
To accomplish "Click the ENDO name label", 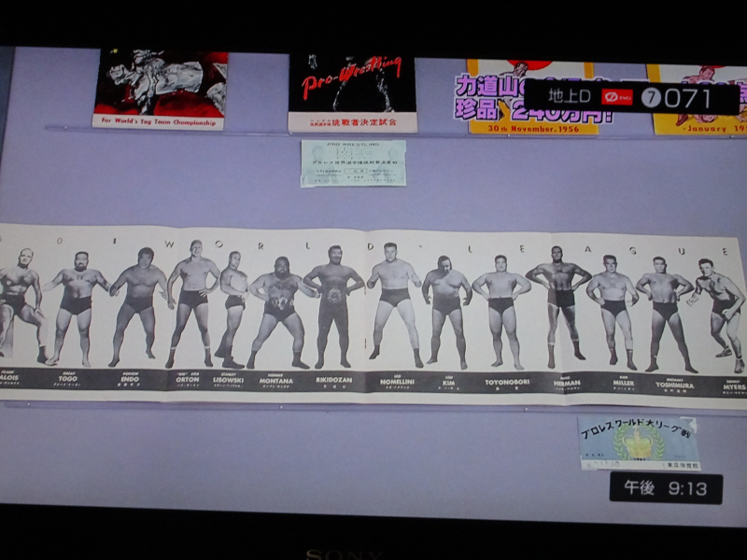I will [x=130, y=380].
